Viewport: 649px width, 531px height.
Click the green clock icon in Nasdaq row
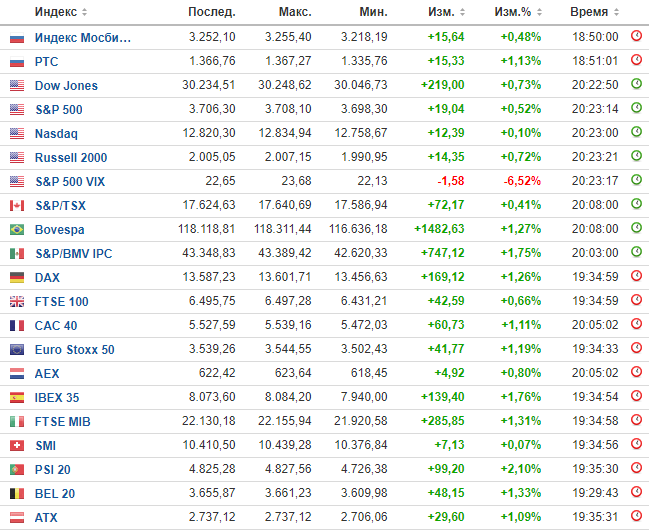pos(636,132)
